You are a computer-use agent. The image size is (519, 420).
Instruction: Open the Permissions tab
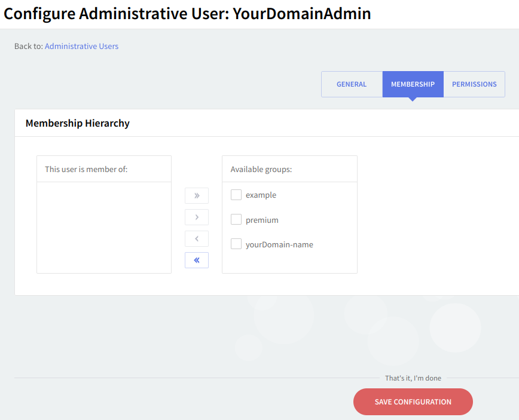[x=474, y=84]
